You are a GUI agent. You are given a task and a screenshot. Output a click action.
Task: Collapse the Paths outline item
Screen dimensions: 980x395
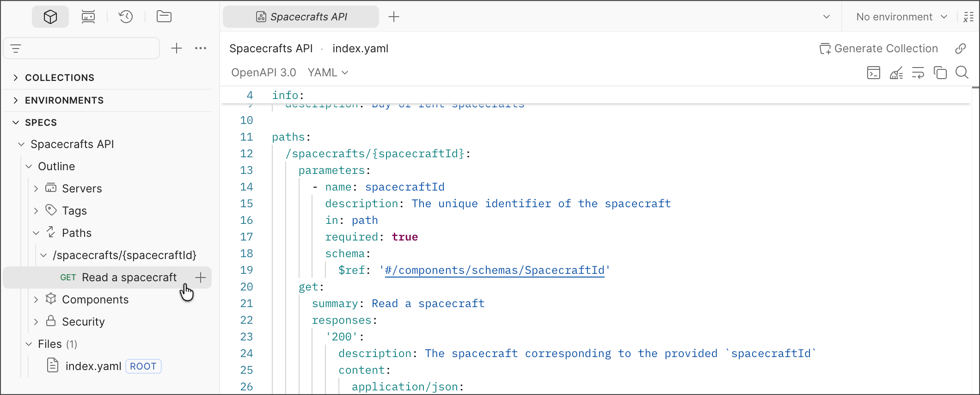point(36,233)
